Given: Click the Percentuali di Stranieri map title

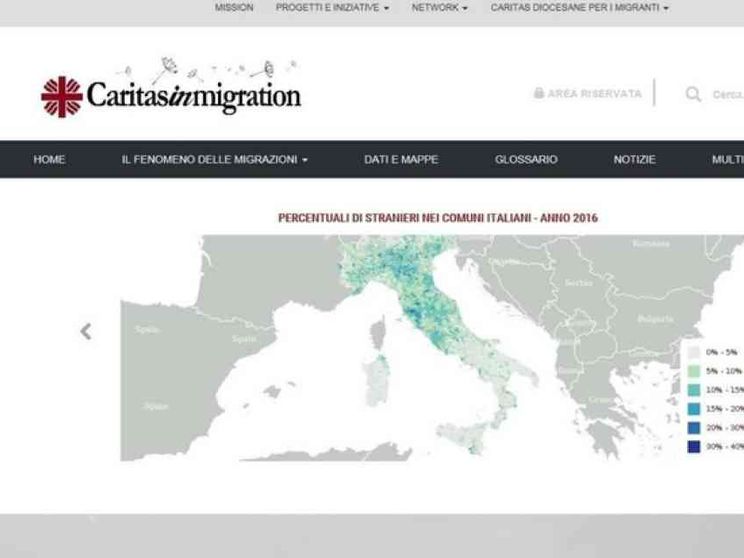Looking at the screenshot, I should pyautogui.click(x=437, y=218).
